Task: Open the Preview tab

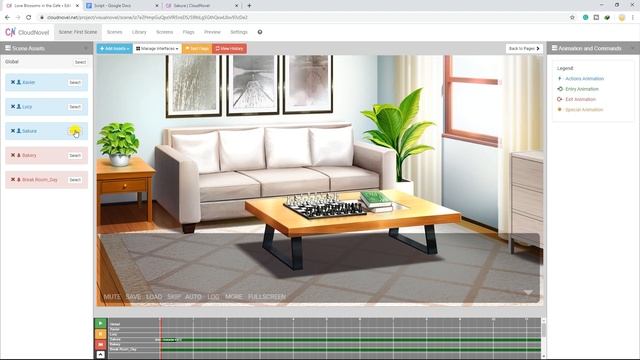Action: coord(212,32)
